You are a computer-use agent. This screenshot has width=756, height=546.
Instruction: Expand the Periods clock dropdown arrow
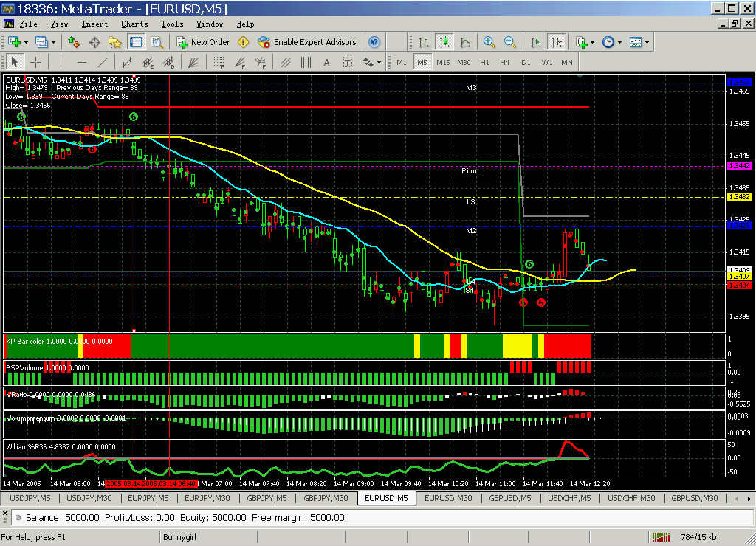pyautogui.click(x=619, y=42)
